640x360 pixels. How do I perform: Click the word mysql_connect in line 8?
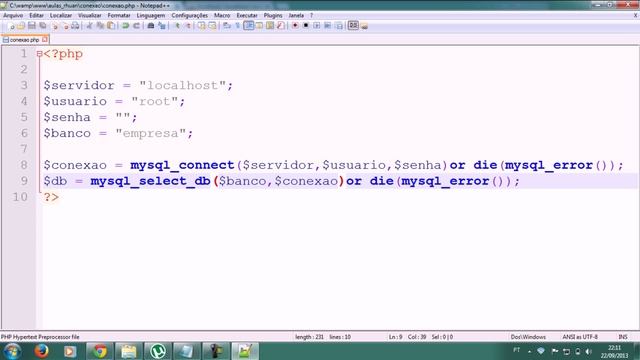(182, 165)
